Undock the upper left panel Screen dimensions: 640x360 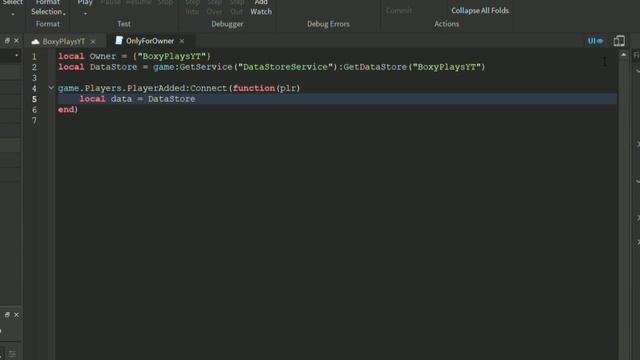(7, 40)
